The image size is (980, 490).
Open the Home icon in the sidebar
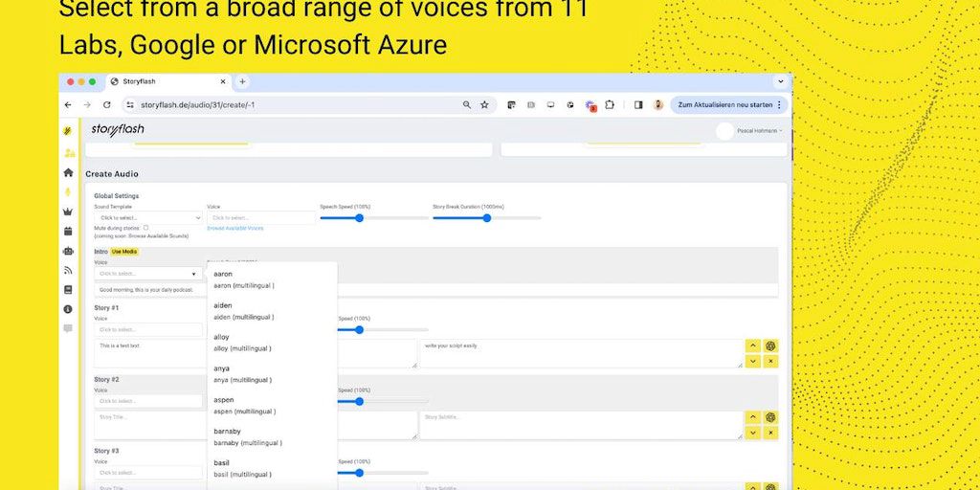click(68, 173)
